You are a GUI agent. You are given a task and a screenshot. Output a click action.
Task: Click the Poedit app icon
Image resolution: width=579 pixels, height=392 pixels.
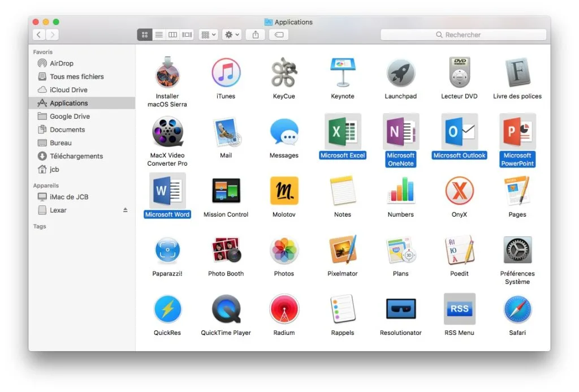click(x=459, y=250)
